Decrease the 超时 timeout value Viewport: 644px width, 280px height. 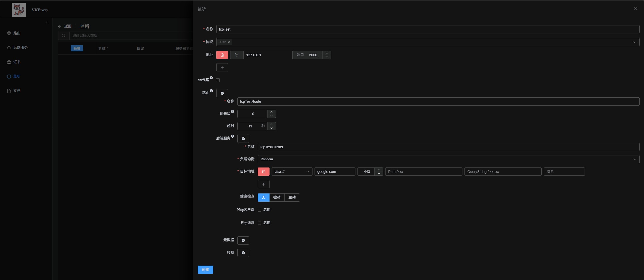coord(271,128)
